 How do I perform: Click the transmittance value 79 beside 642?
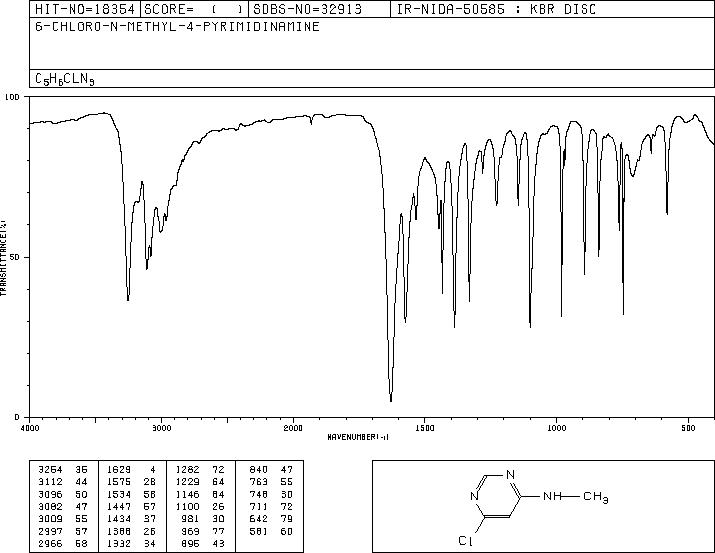286,519
